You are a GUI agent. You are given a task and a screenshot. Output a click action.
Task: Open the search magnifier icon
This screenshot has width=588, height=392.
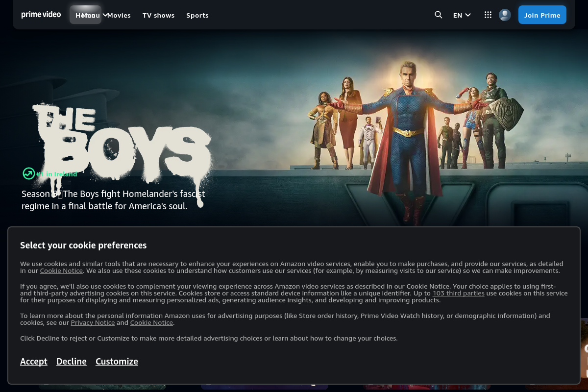click(x=439, y=15)
